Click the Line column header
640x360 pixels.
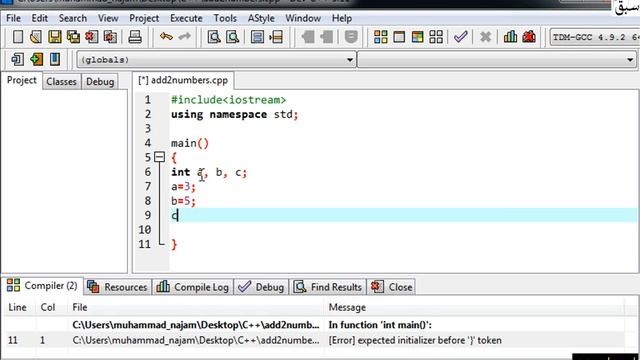18,307
